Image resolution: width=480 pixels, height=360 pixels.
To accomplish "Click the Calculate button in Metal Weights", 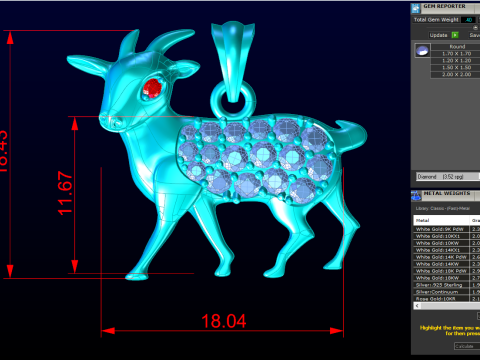I will pos(467,346).
